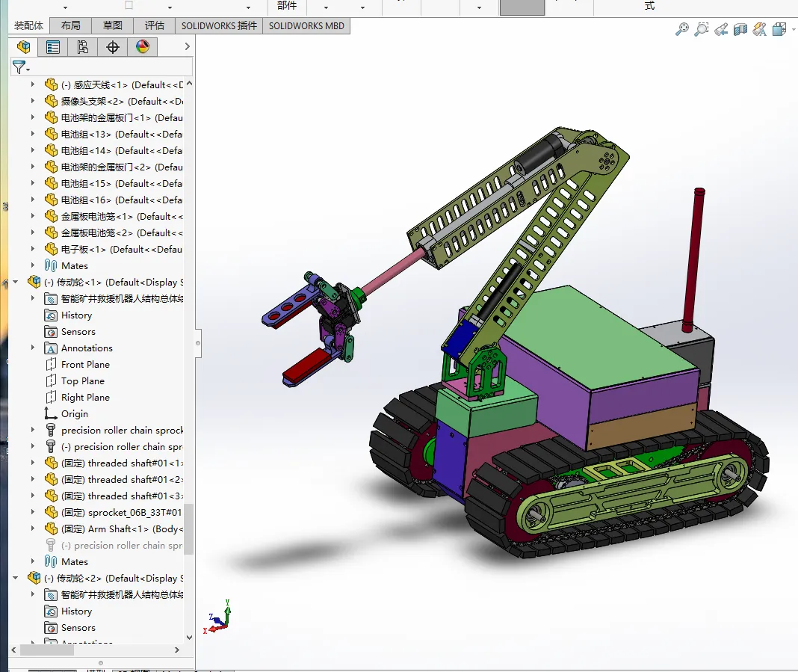
Task: Click the 装配体 tab
Action: 28,25
